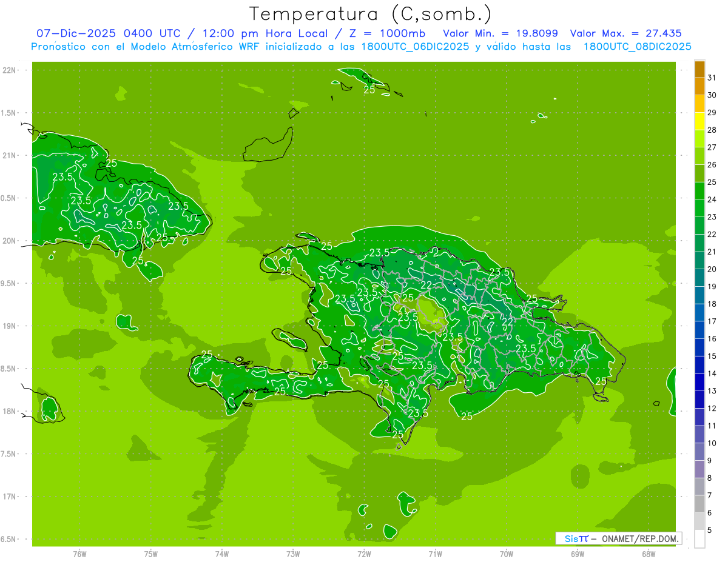Click the color scale label "17"
The width and height of the screenshot is (728, 562).
712,321
